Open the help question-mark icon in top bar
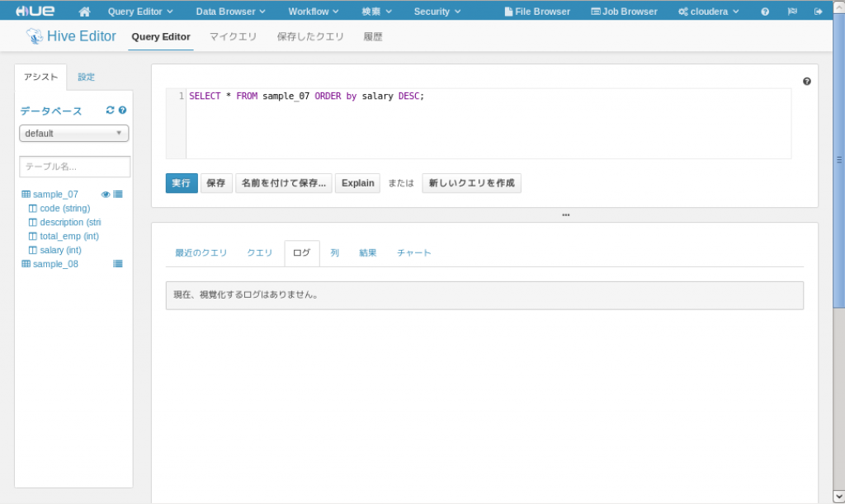The width and height of the screenshot is (845, 504). [x=765, y=12]
